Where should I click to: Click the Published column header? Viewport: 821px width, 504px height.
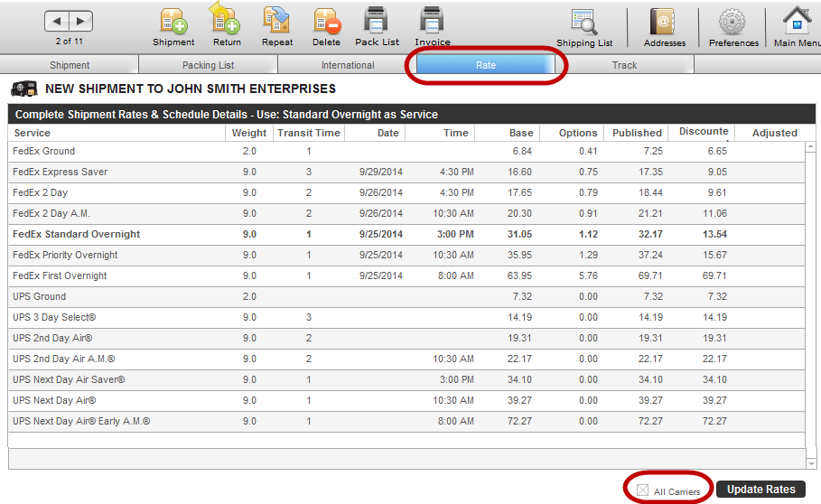637,133
